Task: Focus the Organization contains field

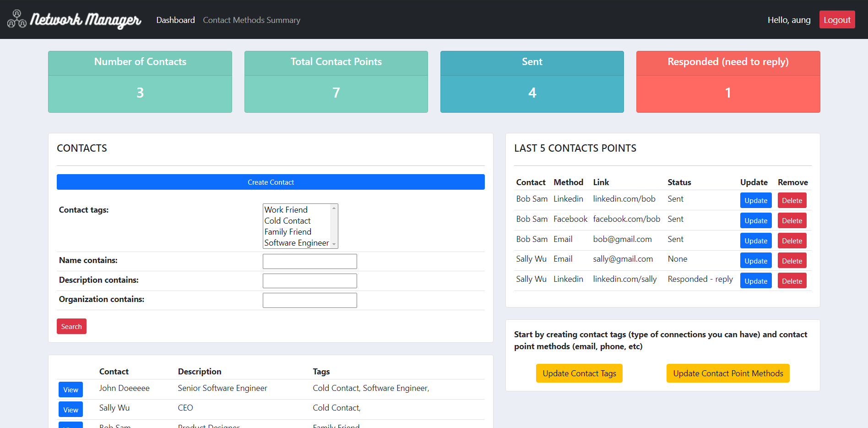Action: coord(310,300)
